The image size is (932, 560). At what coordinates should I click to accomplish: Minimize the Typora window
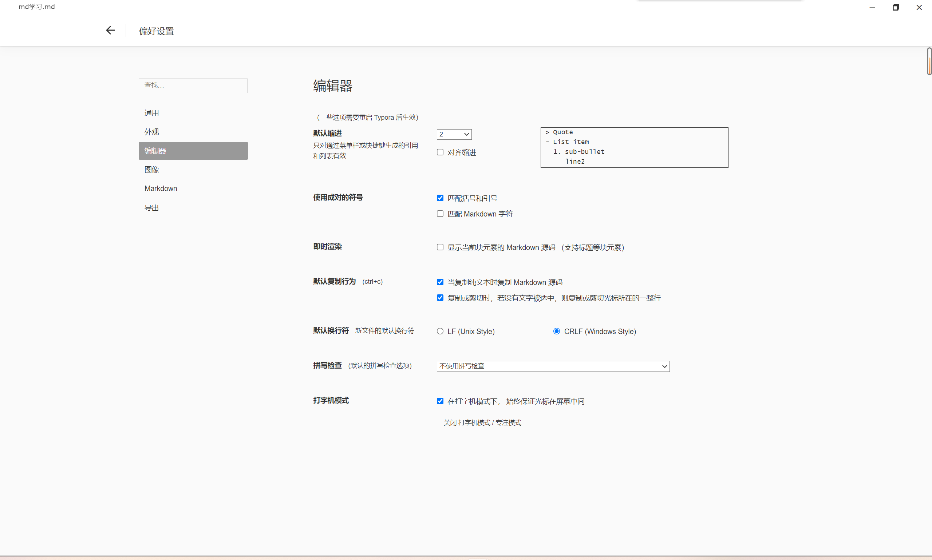[x=872, y=8]
